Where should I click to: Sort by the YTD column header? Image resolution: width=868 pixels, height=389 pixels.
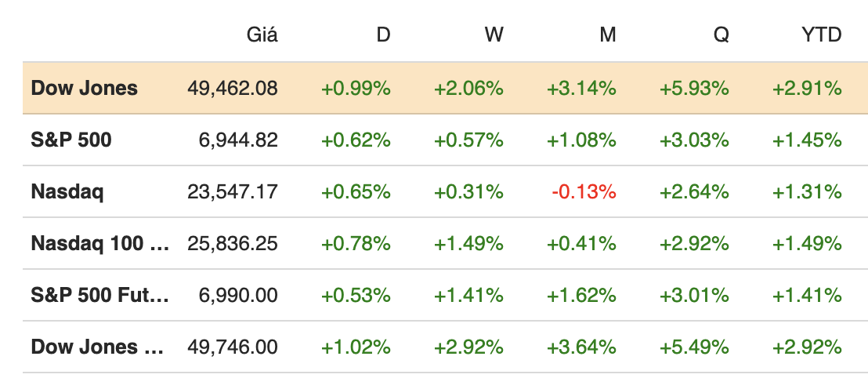tap(823, 35)
